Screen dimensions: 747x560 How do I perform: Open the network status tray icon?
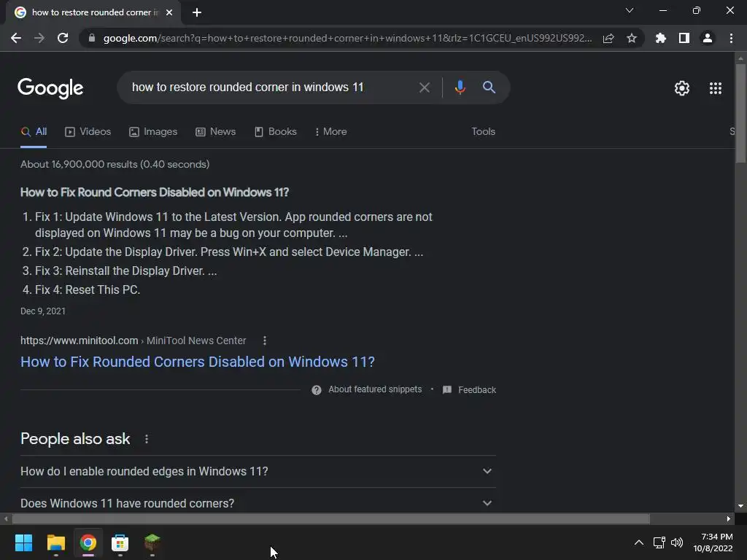[x=659, y=542]
